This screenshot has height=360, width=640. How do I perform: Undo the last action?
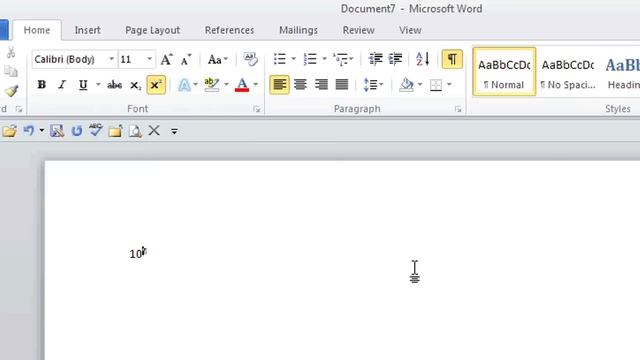pos(29,131)
